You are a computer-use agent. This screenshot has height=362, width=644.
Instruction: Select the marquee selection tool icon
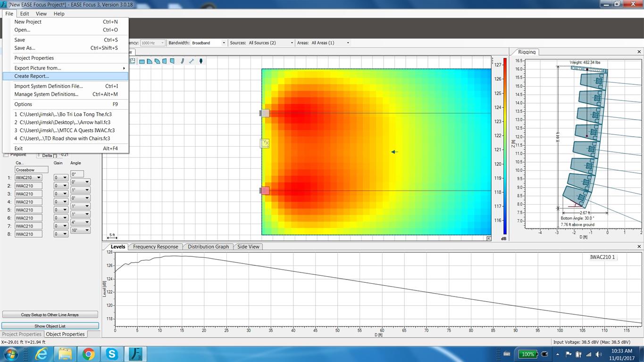tap(133, 61)
